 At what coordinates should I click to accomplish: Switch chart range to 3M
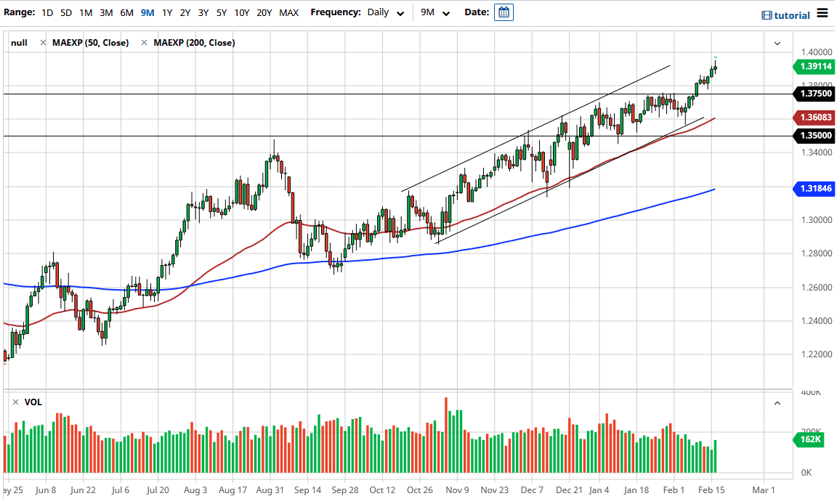pyautogui.click(x=106, y=12)
